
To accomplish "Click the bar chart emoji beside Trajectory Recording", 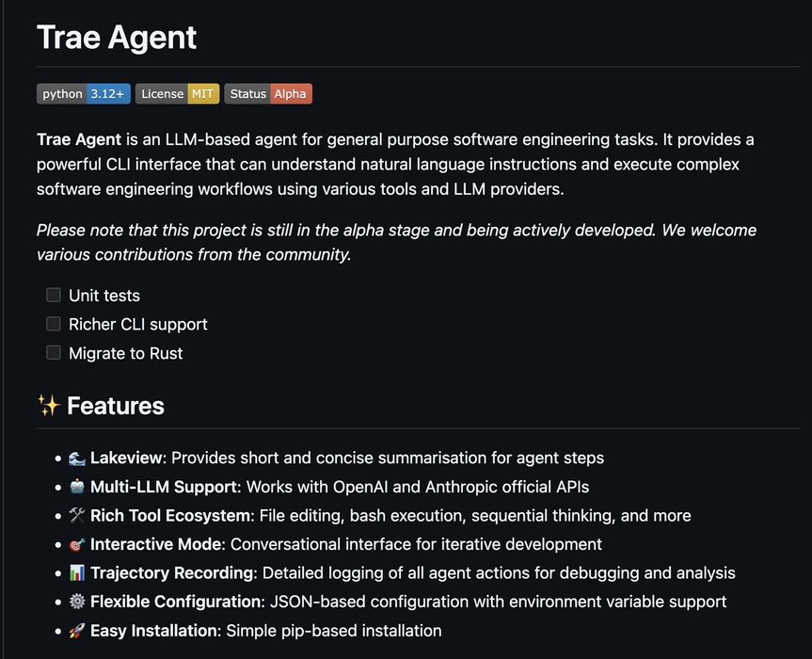I will pyautogui.click(x=77, y=573).
